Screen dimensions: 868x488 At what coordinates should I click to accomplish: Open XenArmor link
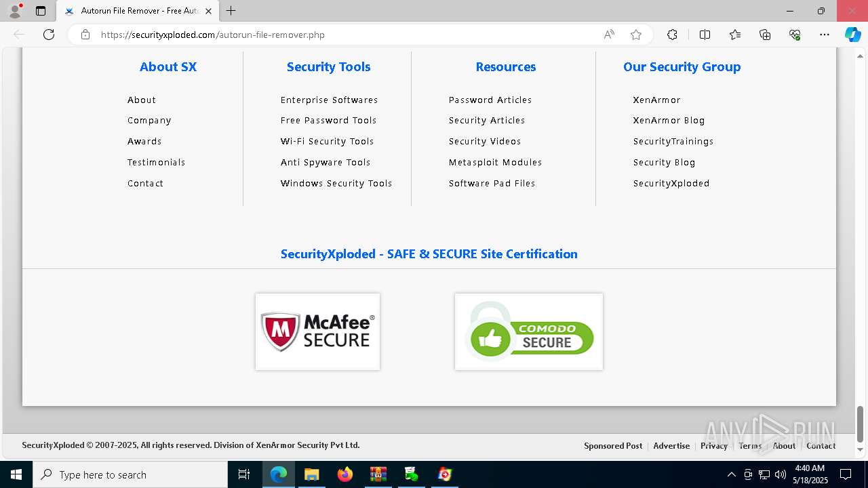[x=657, y=100]
